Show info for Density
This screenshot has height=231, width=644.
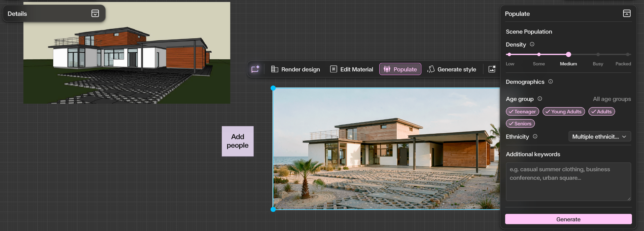click(532, 44)
